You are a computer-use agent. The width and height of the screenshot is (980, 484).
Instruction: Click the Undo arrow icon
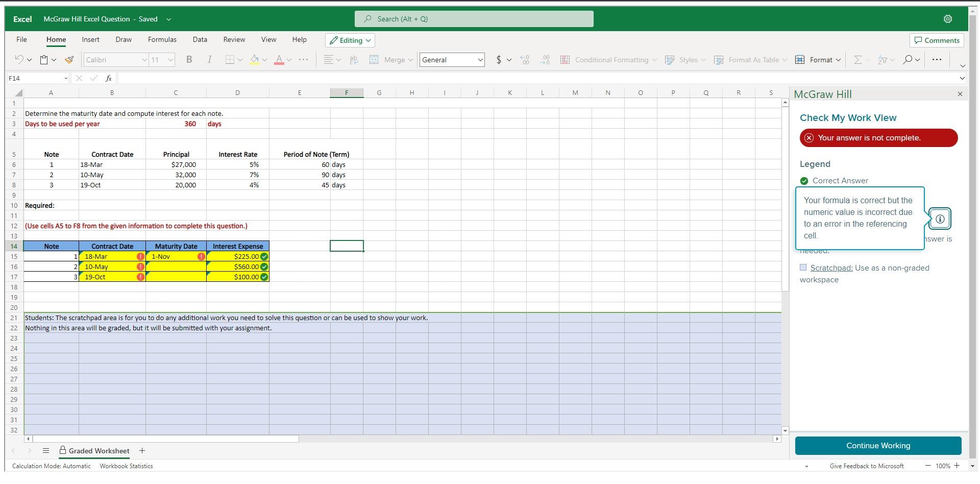[x=19, y=60]
